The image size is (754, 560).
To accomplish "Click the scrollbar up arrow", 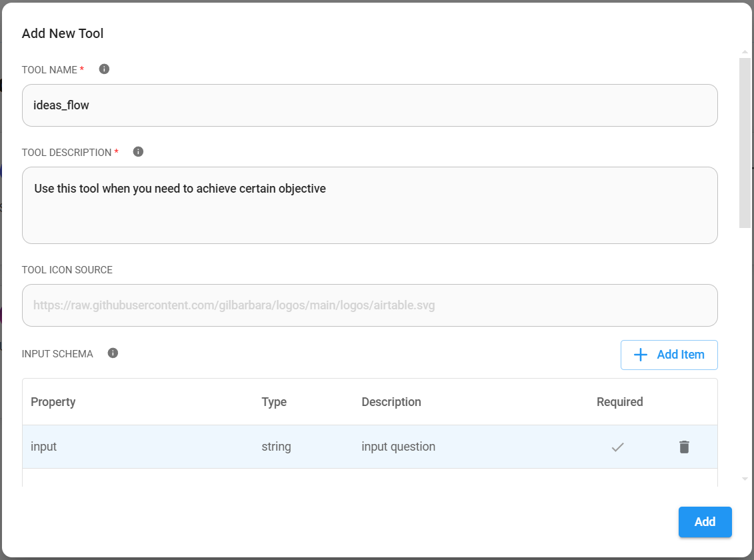I will click(745, 52).
